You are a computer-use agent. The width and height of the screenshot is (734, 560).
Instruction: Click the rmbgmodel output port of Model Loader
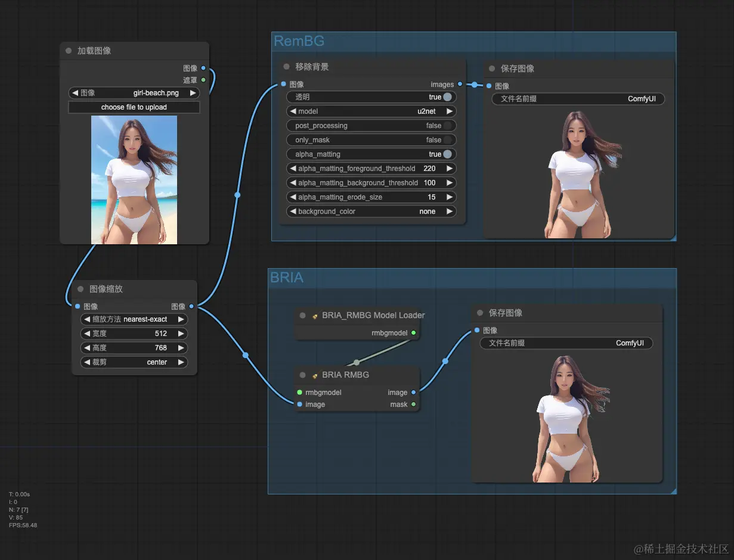point(414,333)
